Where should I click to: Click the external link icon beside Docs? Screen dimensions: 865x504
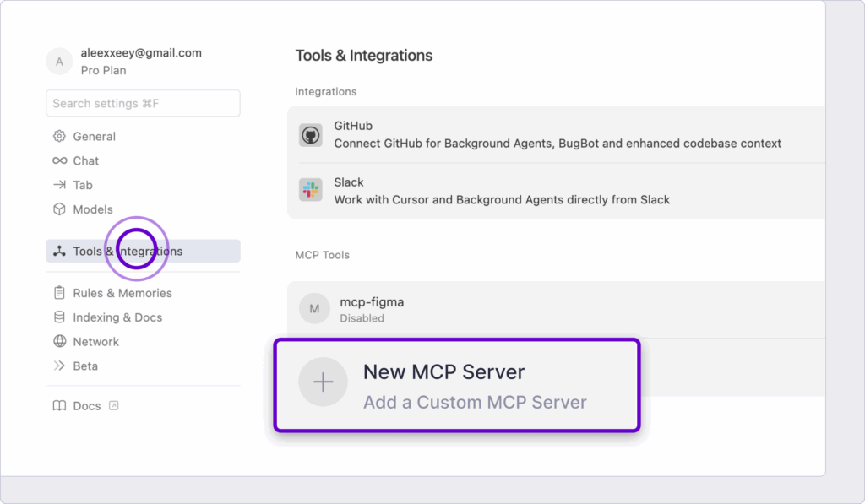point(114,406)
